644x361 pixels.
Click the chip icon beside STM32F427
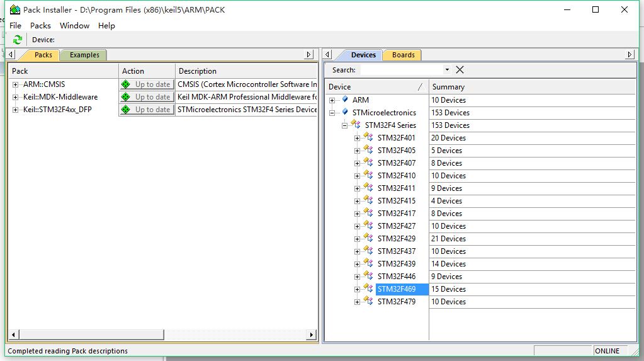coord(368,225)
